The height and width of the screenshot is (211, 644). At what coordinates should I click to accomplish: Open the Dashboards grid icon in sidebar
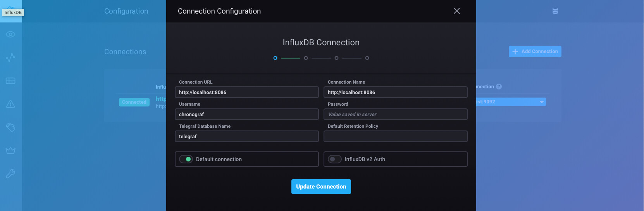point(10,81)
